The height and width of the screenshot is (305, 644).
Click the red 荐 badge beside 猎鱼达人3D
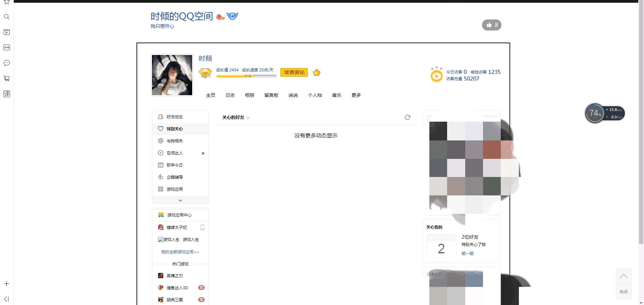click(201, 288)
